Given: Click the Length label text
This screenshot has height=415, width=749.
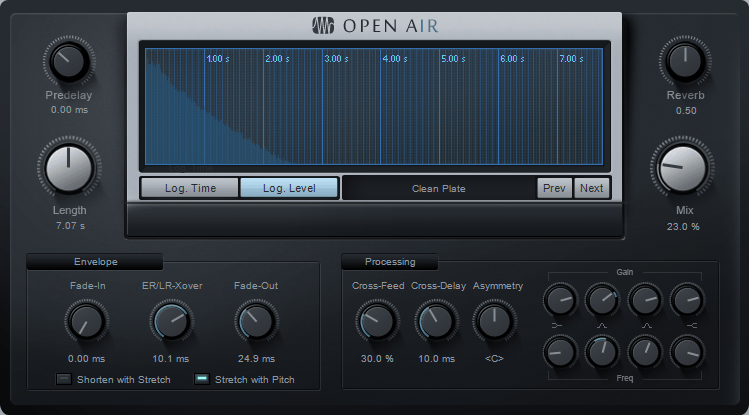Looking at the screenshot, I should click(70, 211).
